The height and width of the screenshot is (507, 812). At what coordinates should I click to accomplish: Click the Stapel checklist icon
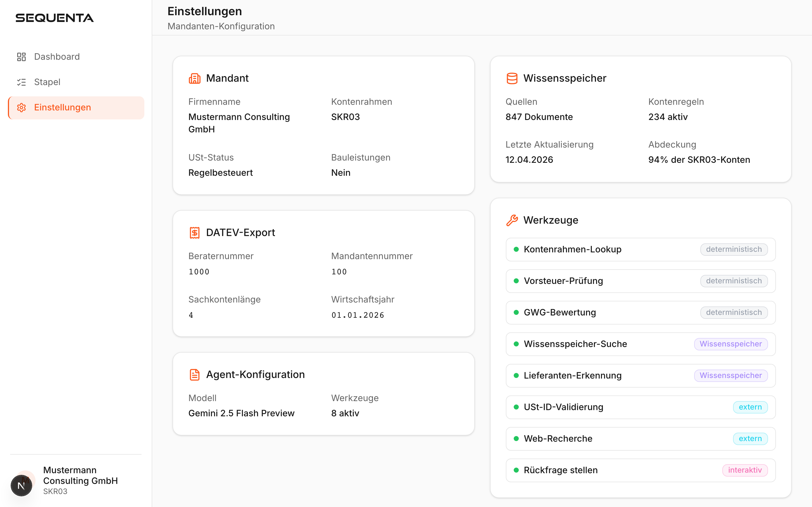click(21, 82)
